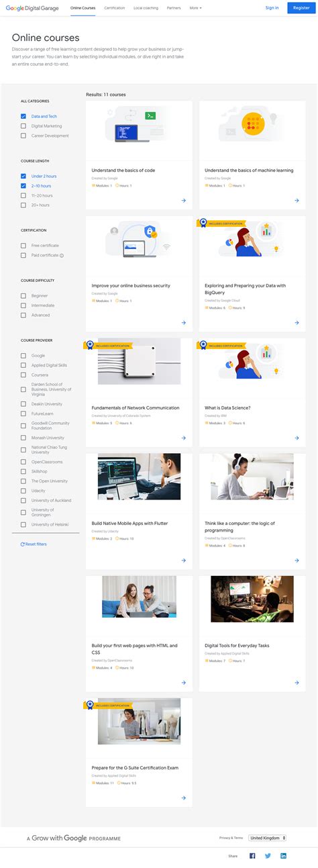Share via the LinkedIn icon
The image size is (318, 868).
tap(284, 856)
